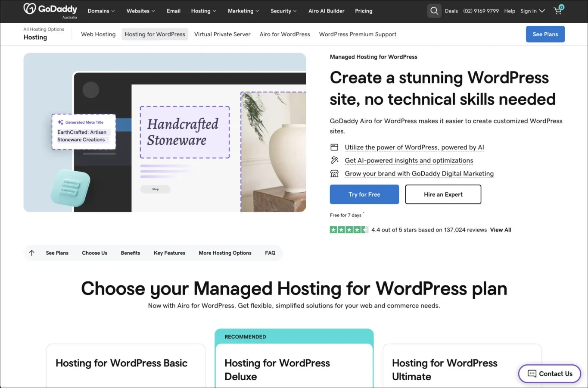The image size is (588, 388).
Task: Click the Hire an Expert button
Action: [x=443, y=194]
